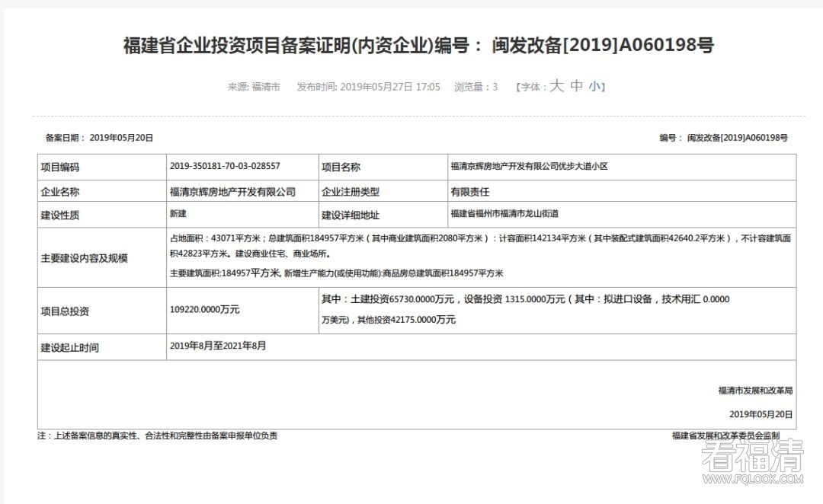Image resolution: width=823 pixels, height=504 pixels.
Task: Click the 主要建设内容及规模 label cell
Action: 102,257
